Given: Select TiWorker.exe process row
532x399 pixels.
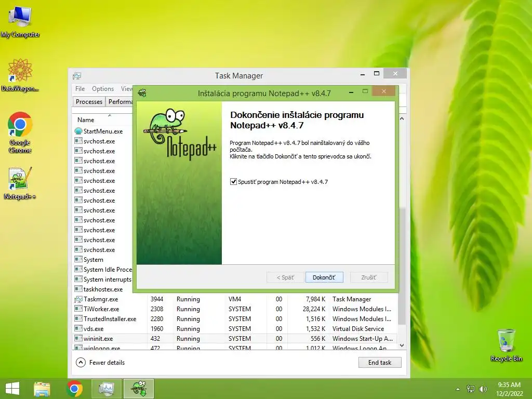Looking at the screenshot, I should click(x=235, y=309).
